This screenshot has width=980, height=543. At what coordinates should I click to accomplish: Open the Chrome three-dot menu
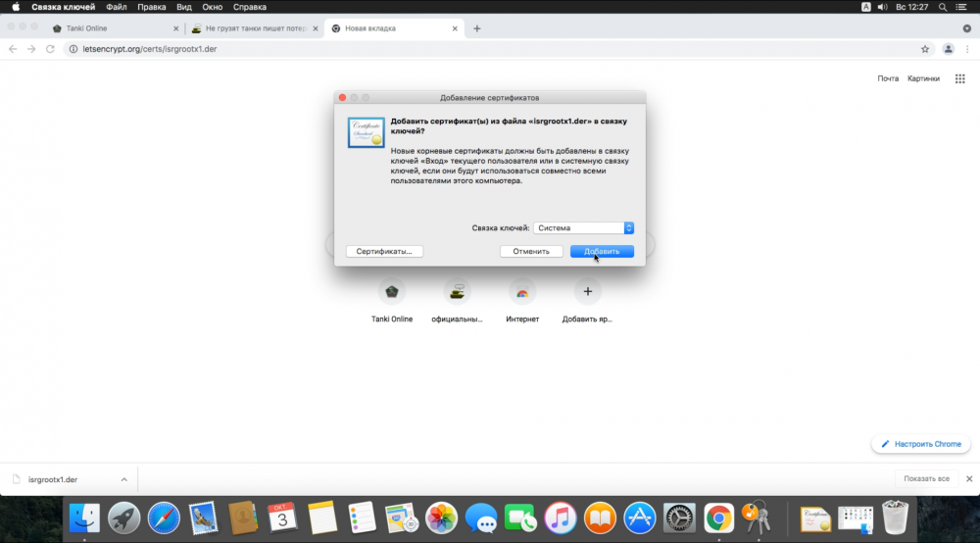pyautogui.click(x=967, y=49)
